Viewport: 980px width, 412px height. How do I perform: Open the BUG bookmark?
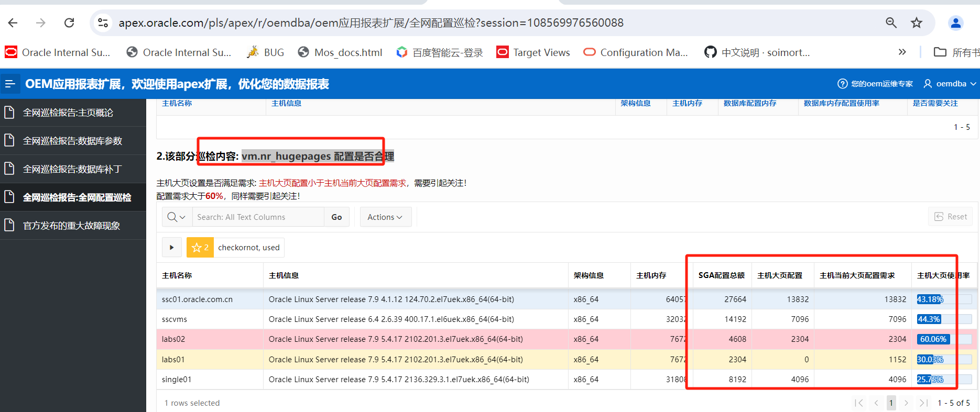point(266,52)
